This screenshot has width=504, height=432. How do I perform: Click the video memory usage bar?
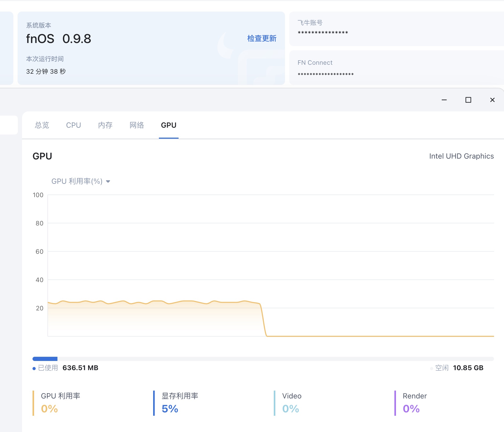263,359
